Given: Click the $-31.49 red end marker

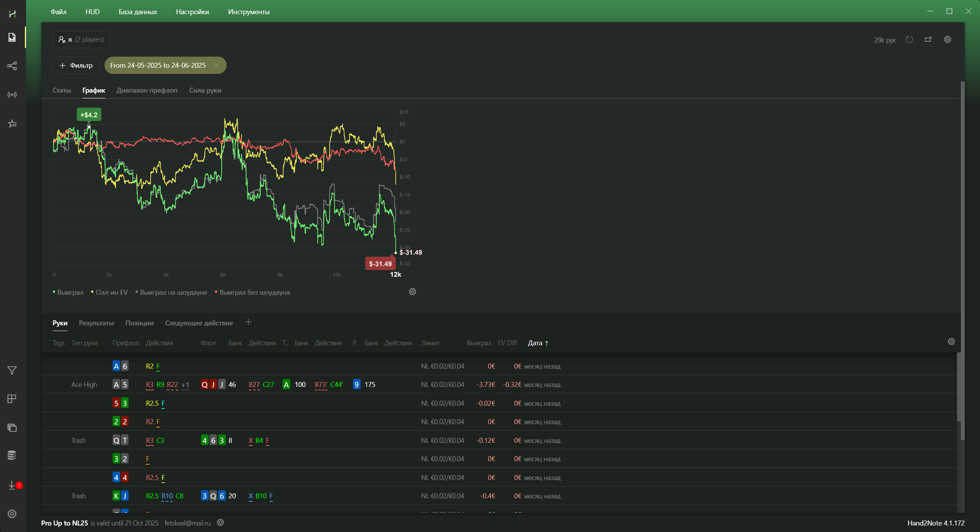Looking at the screenshot, I should [x=380, y=264].
